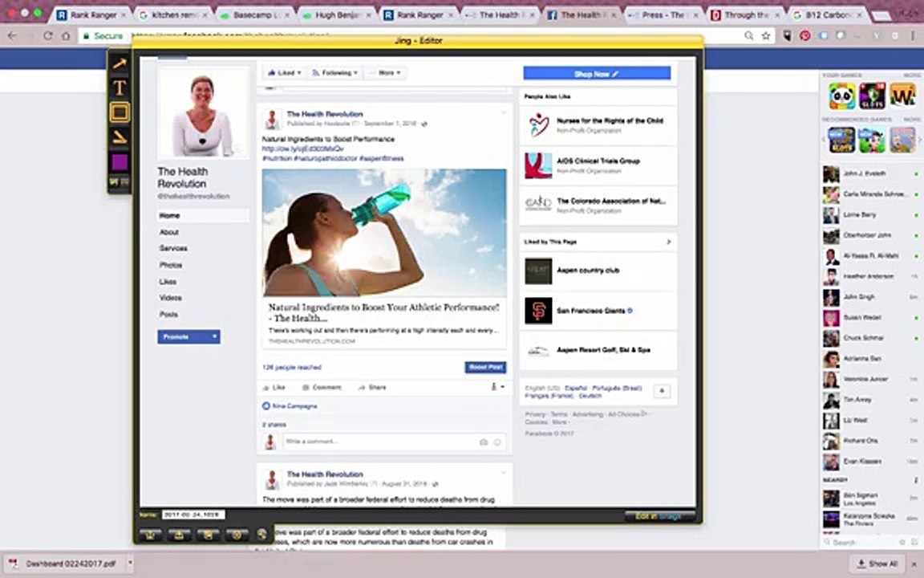Open the Slots game icon under Your Games

pos(872,96)
